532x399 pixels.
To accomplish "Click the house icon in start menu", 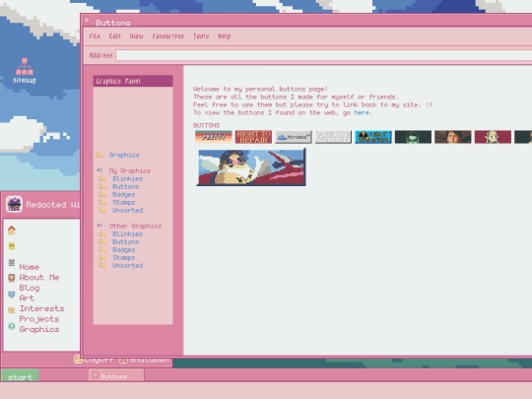I will pyautogui.click(x=12, y=231).
